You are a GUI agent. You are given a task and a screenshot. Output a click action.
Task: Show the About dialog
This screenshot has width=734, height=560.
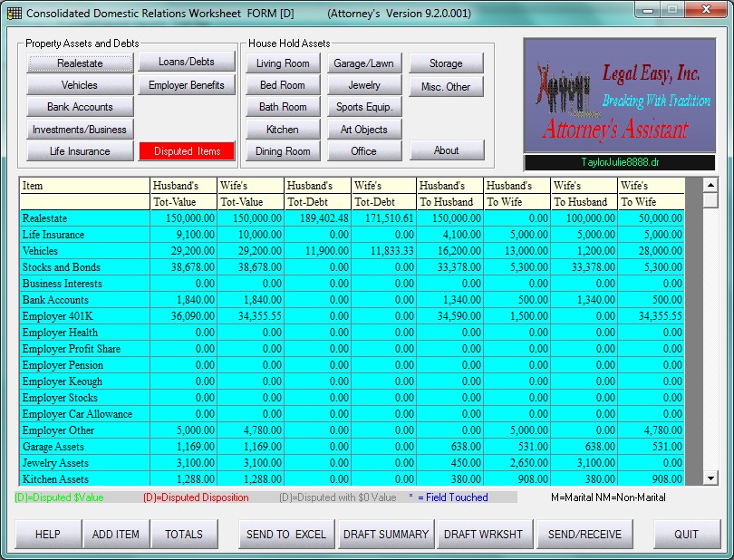click(x=447, y=150)
